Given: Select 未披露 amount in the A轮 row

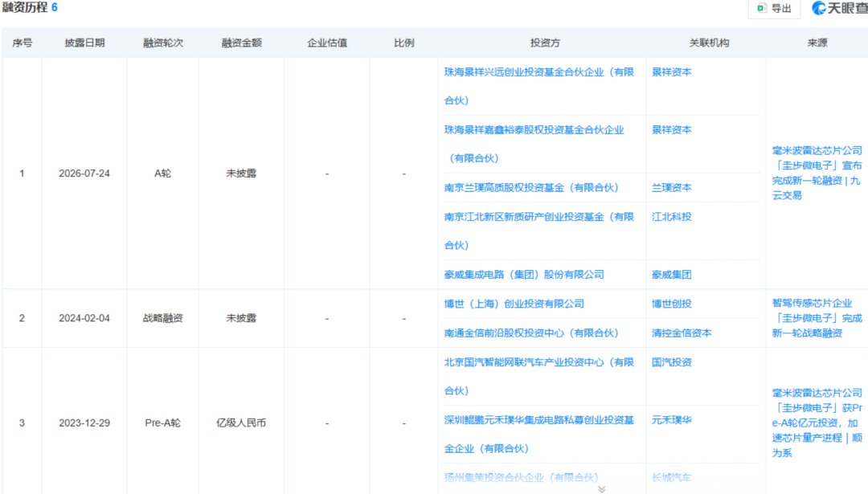Looking at the screenshot, I should pyautogui.click(x=241, y=174).
